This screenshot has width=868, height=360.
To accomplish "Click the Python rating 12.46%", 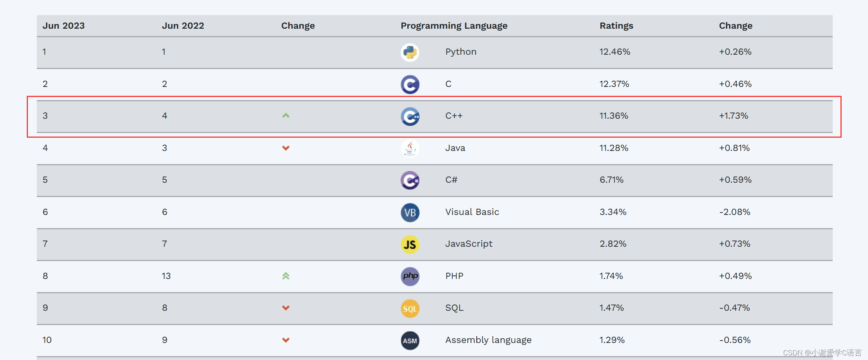I will pos(615,52).
